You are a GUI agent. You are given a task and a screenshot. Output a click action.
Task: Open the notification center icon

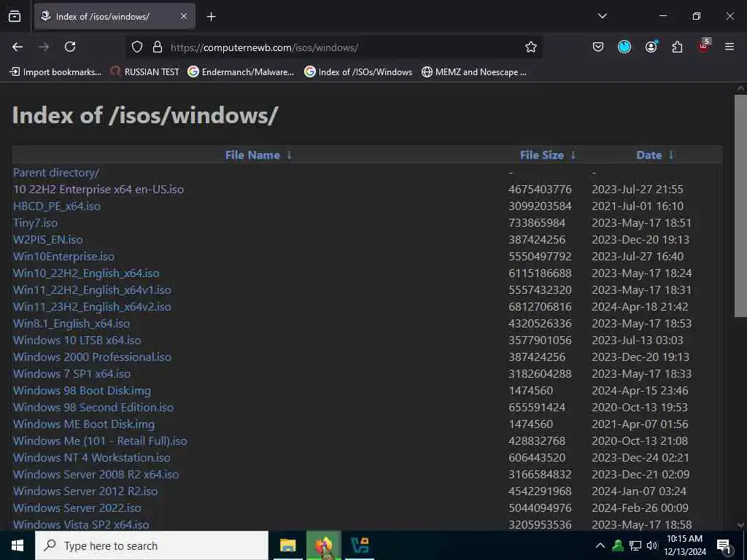tap(724, 546)
